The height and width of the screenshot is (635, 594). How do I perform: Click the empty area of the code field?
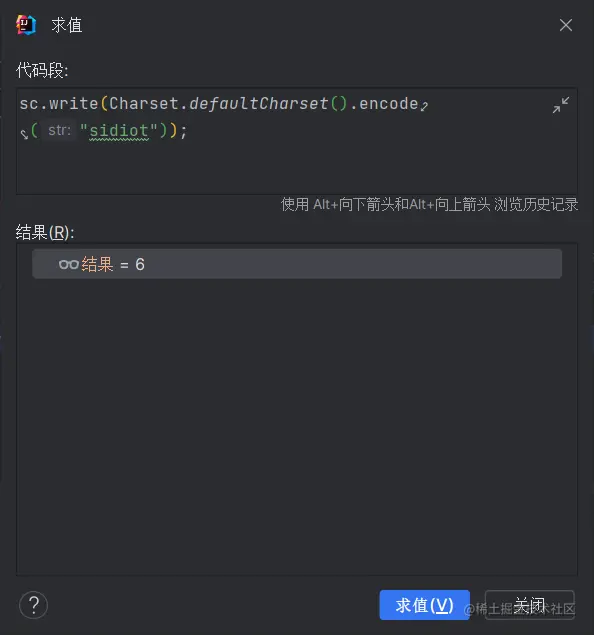click(297, 168)
